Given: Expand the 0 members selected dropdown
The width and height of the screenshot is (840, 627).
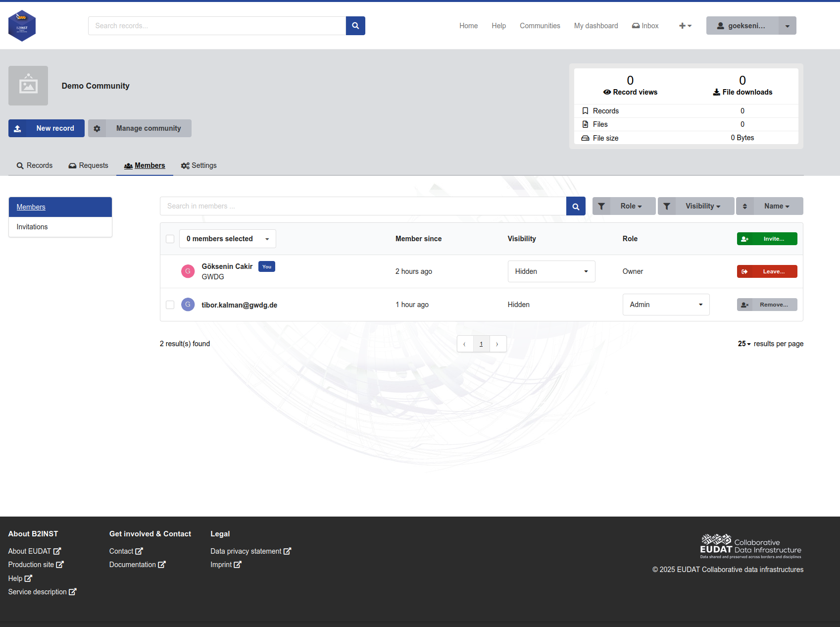Looking at the screenshot, I should [228, 239].
